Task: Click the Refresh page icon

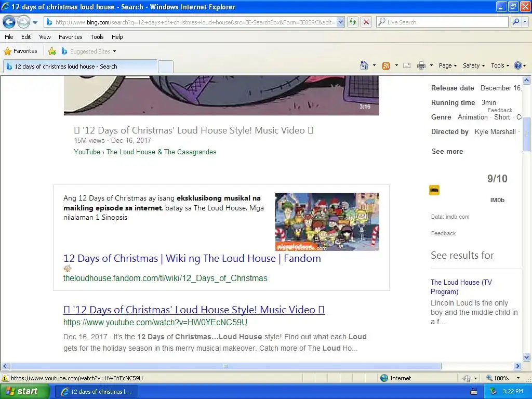Action: [353, 22]
